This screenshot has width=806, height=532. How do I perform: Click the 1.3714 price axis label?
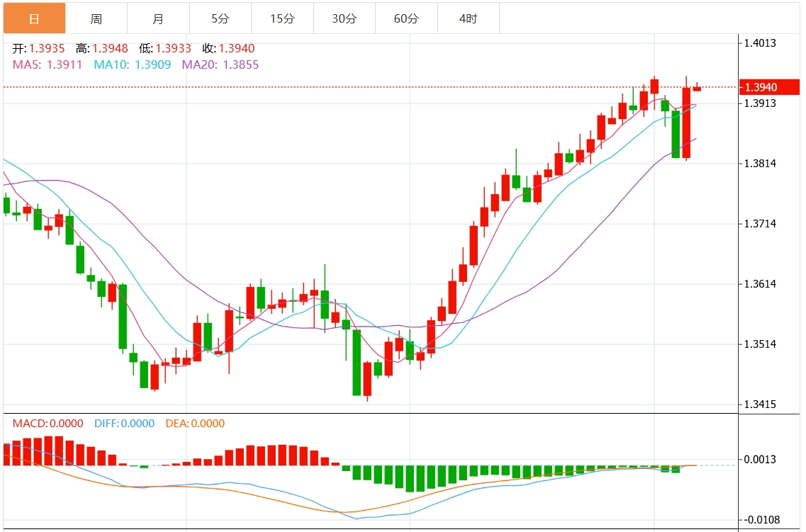(x=760, y=223)
